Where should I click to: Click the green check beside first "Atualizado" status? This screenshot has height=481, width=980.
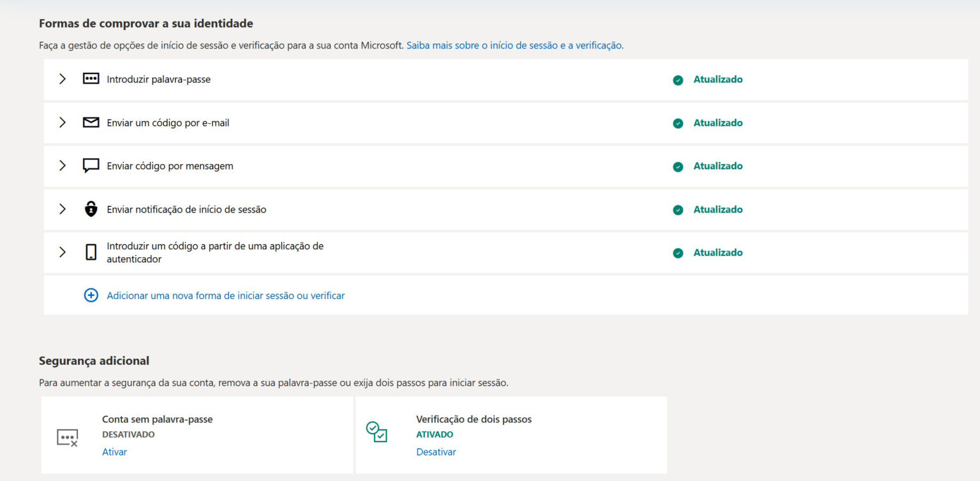[x=678, y=79]
